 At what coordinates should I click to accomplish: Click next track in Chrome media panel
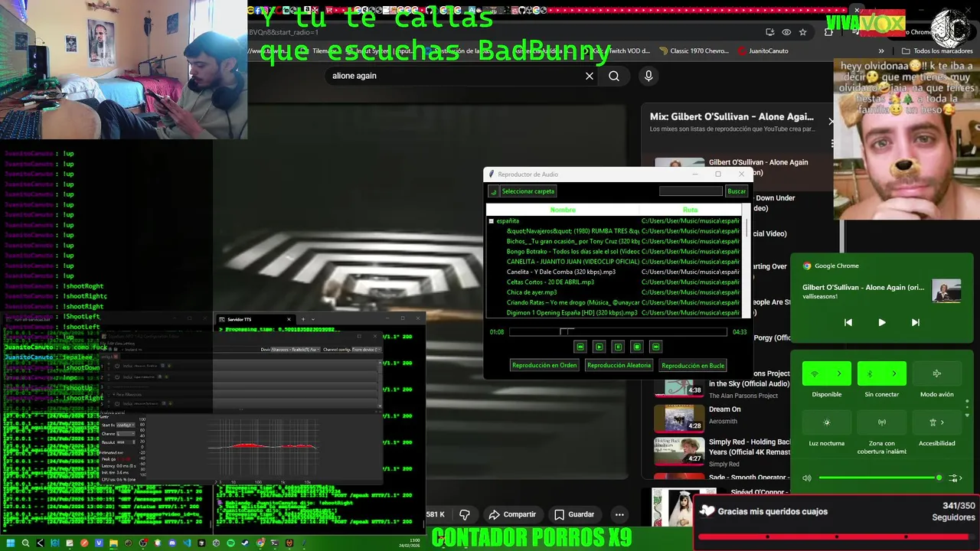(x=915, y=322)
